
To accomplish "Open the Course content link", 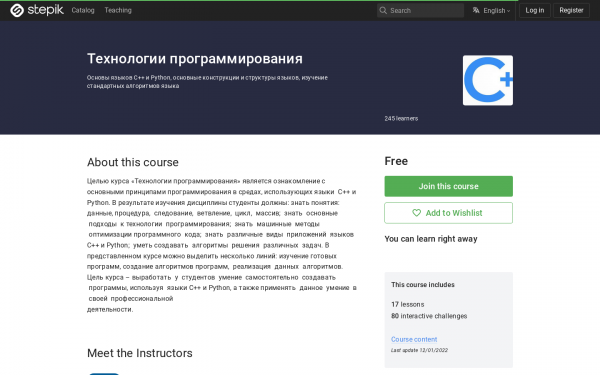I will coord(414,339).
